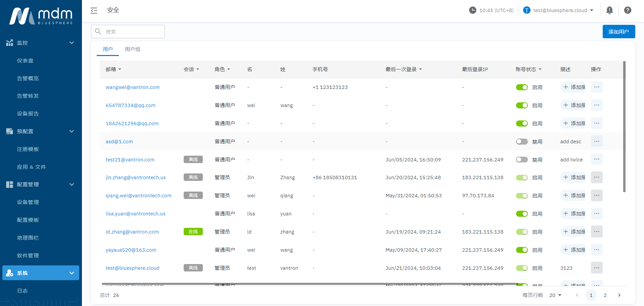
Task: Open more actions for asd@1.com row
Action: click(x=596, y=141)
